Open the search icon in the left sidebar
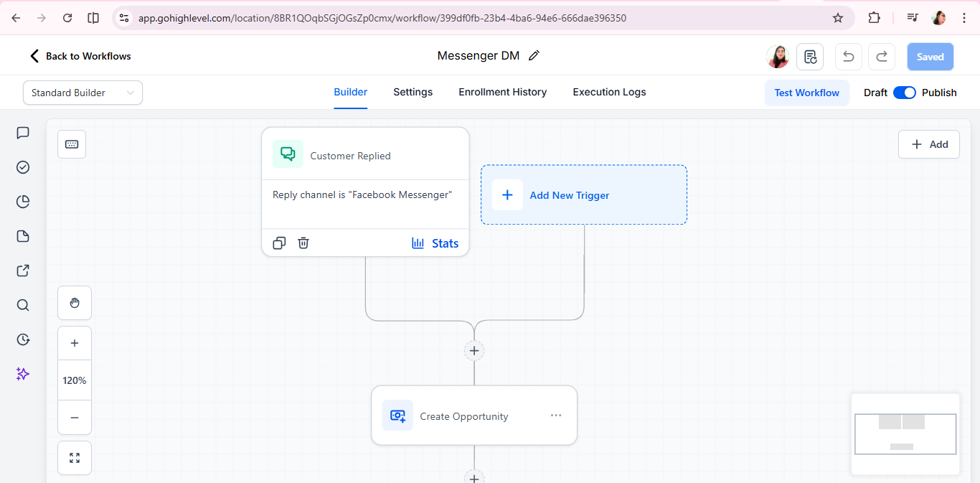 click(x=22, y=305)
